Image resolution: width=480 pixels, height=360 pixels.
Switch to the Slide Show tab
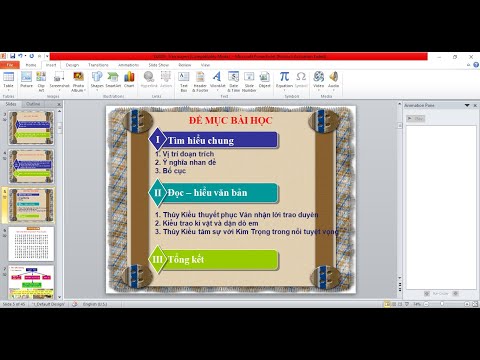click(159, 65)
